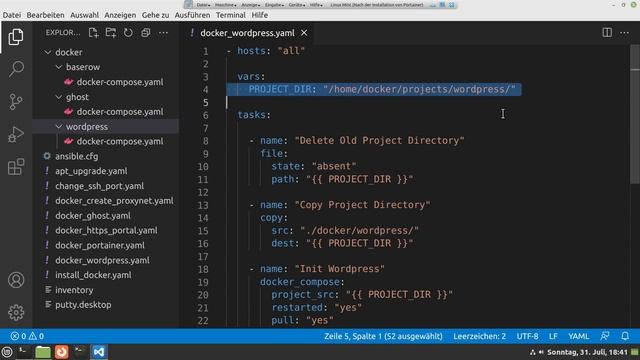Open the Firefox icon in taskbar

click(62, 352)
